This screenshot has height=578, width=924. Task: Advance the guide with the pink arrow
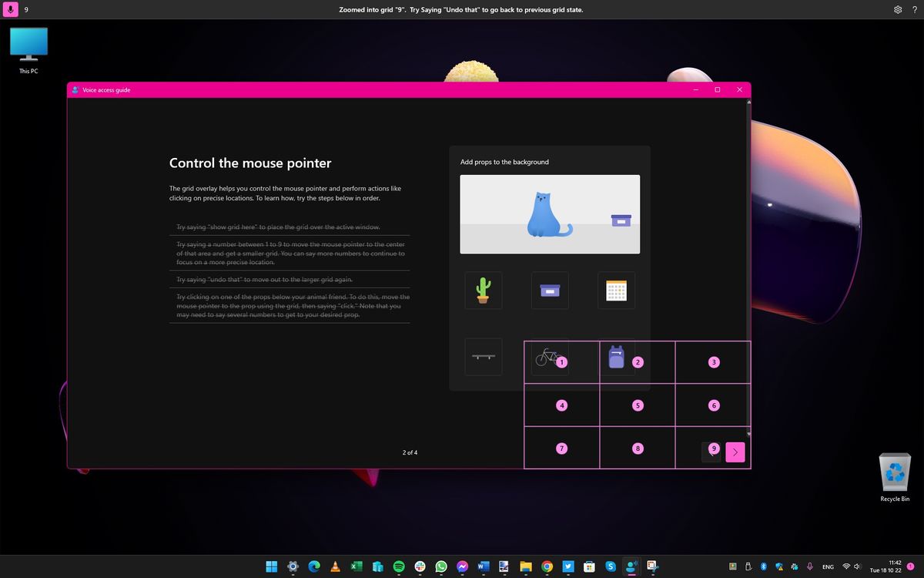click(735, 452)
